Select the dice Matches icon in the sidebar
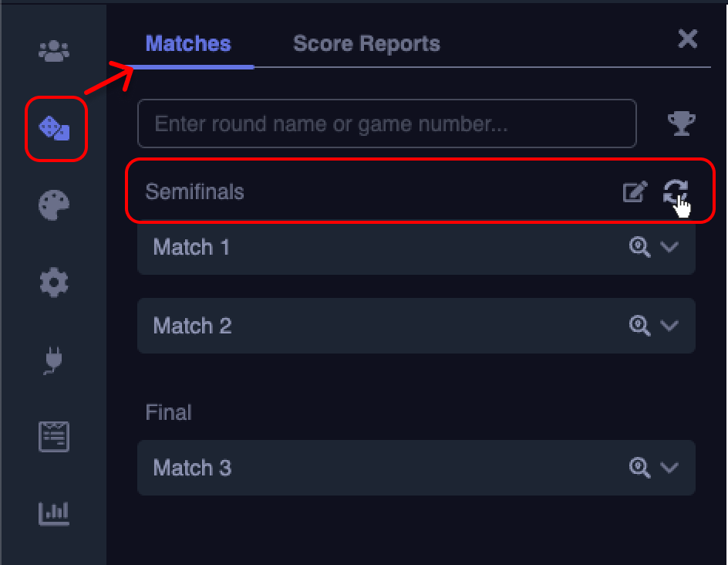 point(56,129)
